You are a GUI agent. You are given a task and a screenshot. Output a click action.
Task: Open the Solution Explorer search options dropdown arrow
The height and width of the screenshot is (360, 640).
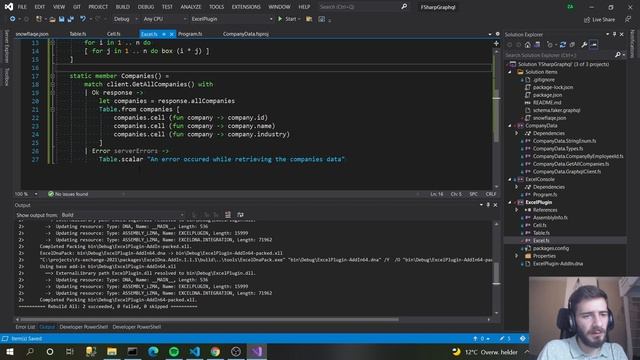(x=624, y=55)
